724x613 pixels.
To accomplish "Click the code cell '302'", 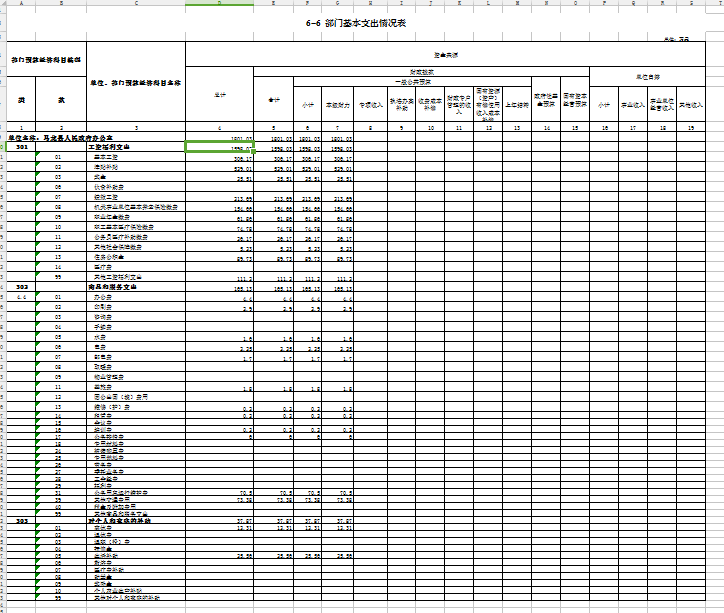I will [x=21, y=287].
